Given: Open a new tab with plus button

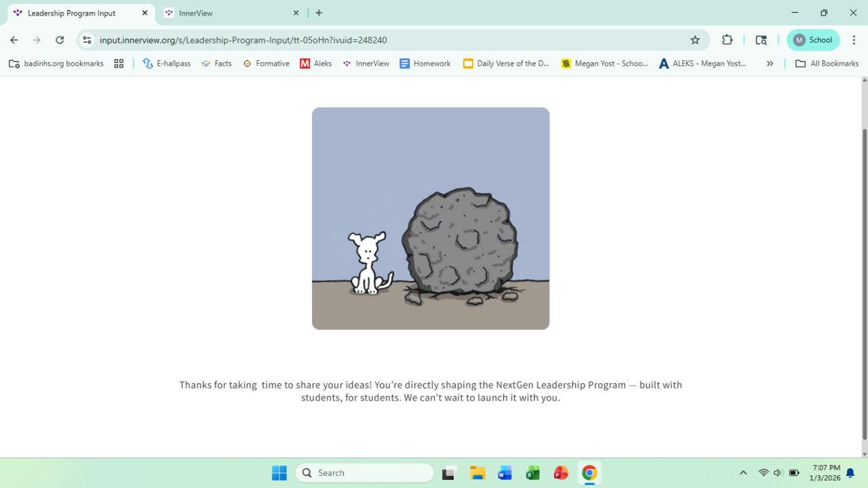Looking at the screenshot, I should (319, 13).
